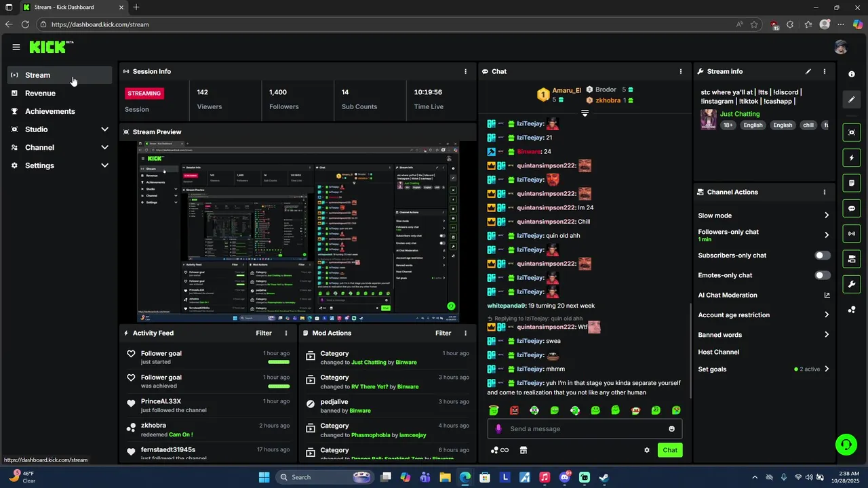Click the Send a message input field
The height and width of the screenshot is (488, 868).
coord(585,428)
